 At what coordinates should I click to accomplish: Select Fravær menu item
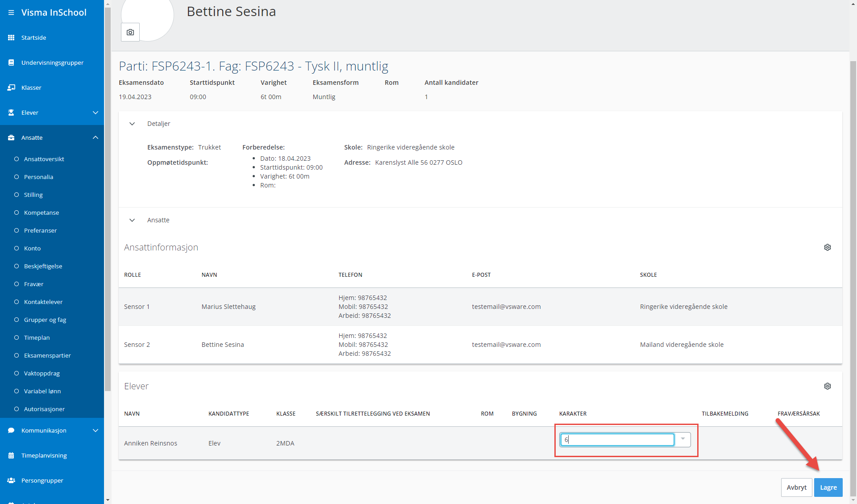pos(33,284)
